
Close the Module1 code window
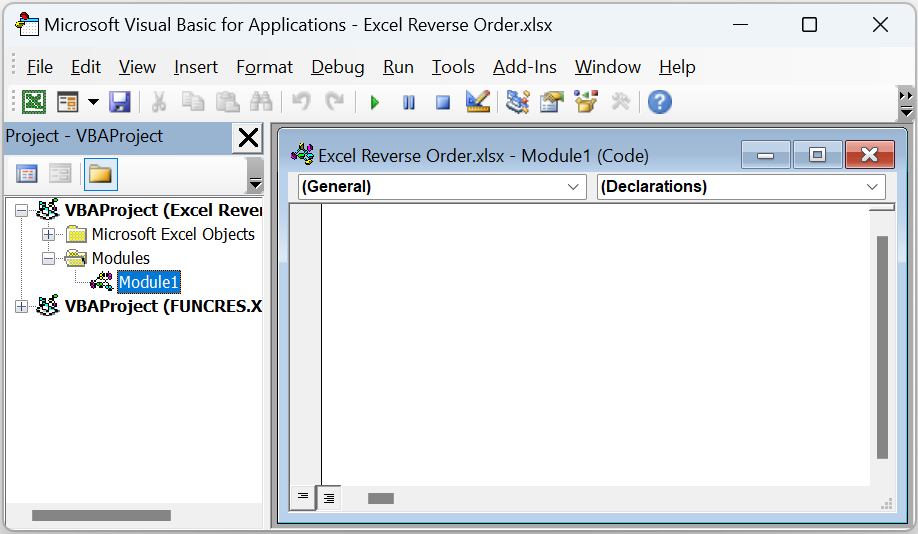pyautogui.click(x=869, y=155)
